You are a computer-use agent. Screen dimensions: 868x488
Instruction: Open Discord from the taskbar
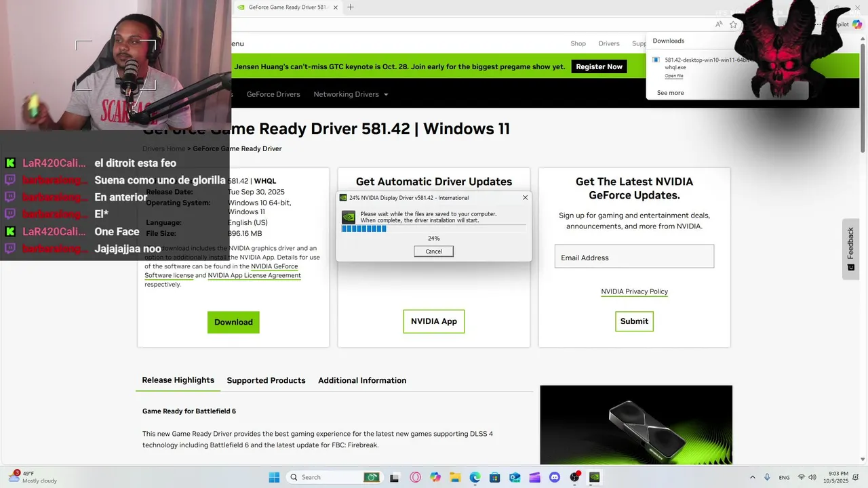pos(555,477)
